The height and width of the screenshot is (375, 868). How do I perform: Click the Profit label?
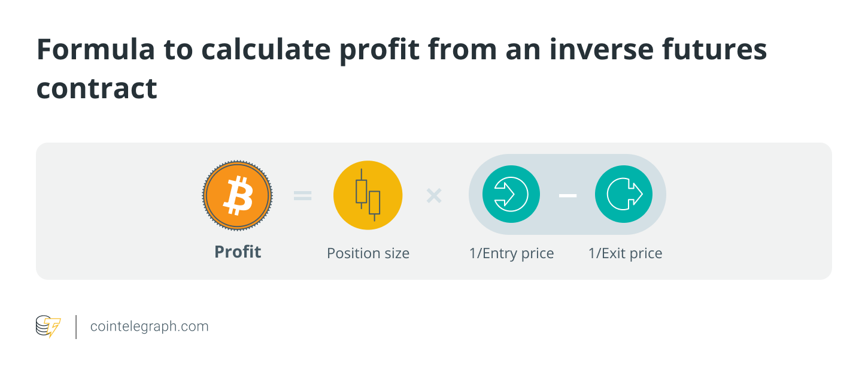pyautogui.click(x=238, y=252)
